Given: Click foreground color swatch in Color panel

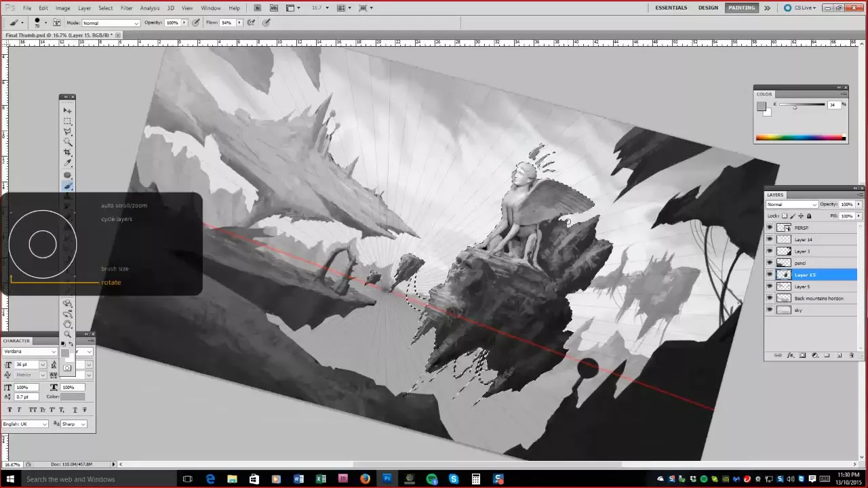Looking at the screenshot, I should pos(762,106).
